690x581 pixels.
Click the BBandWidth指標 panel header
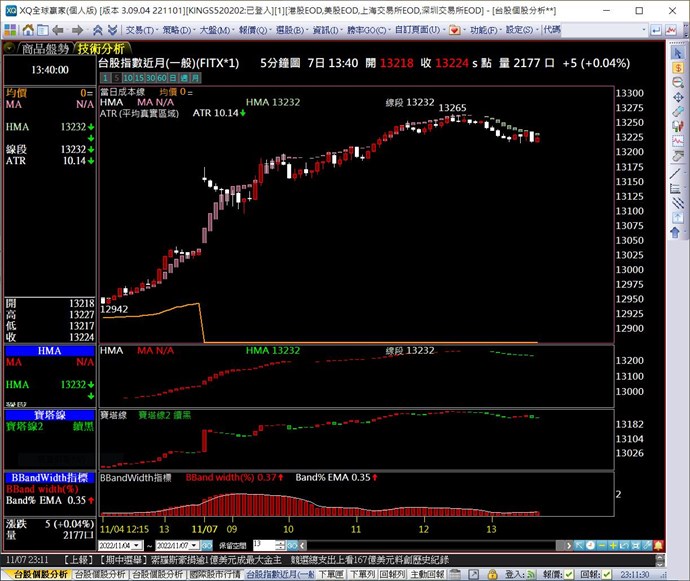tap(49, 478)
